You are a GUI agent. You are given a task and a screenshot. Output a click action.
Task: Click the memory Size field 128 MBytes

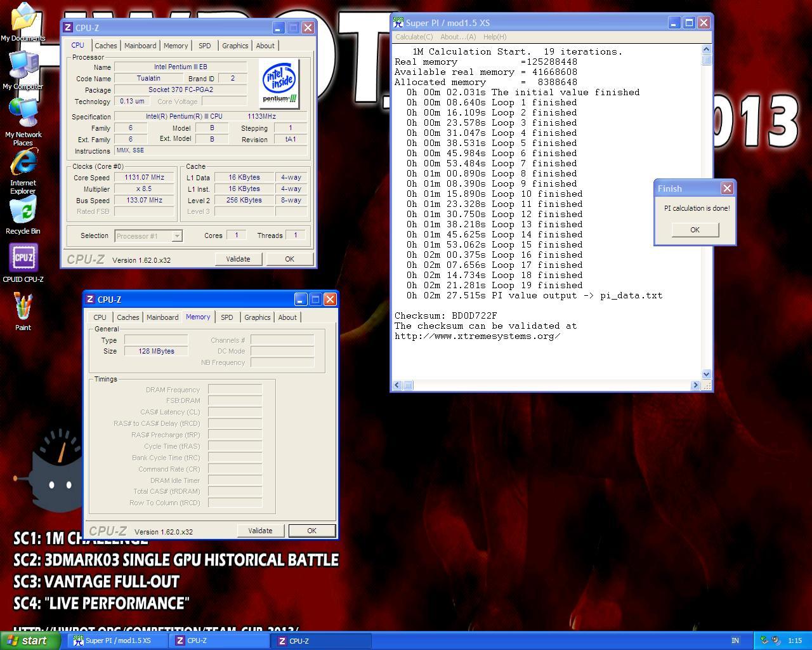(x=156, y=351)
